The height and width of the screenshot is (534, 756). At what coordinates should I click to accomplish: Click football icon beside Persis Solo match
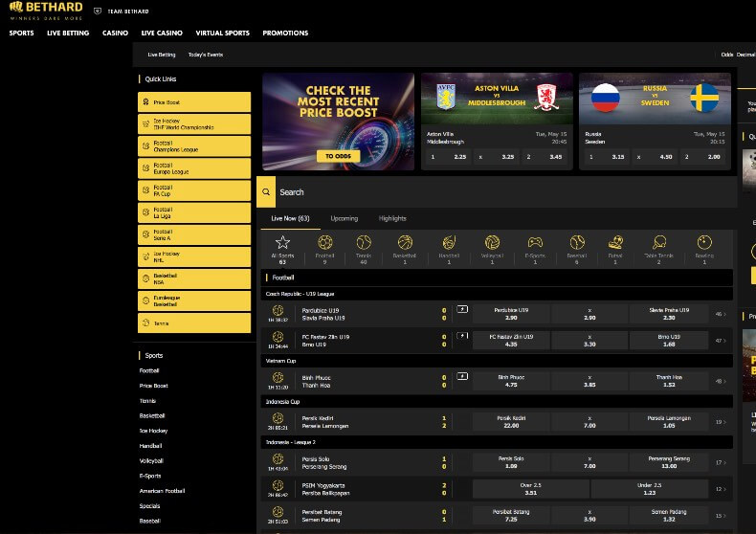[x=278, y=458]
